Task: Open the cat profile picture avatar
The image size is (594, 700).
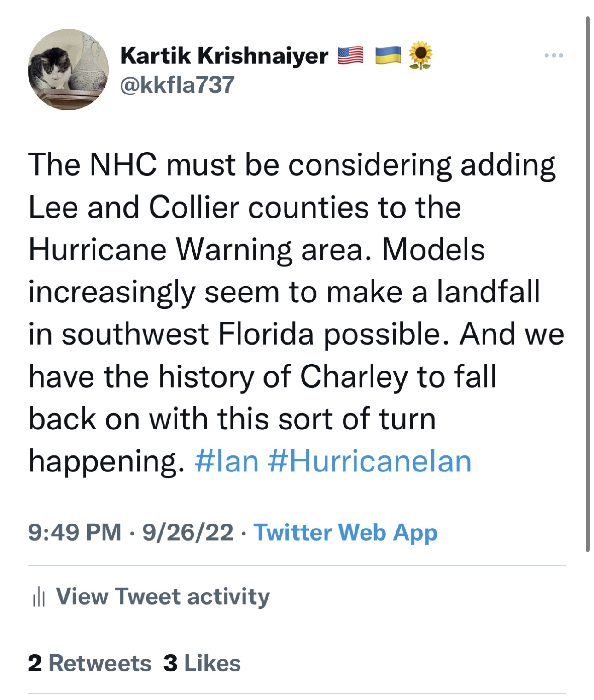Action: 68,70
